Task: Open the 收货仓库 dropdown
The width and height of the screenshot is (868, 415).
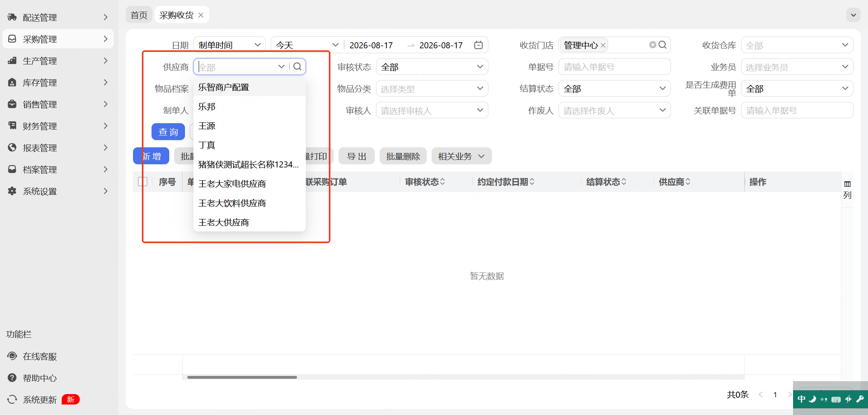Action: point(797,45)
